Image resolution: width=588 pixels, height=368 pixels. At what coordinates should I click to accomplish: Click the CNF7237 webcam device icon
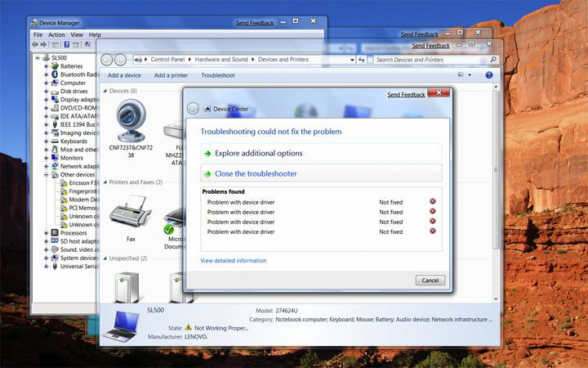click(x=132, y=122)
